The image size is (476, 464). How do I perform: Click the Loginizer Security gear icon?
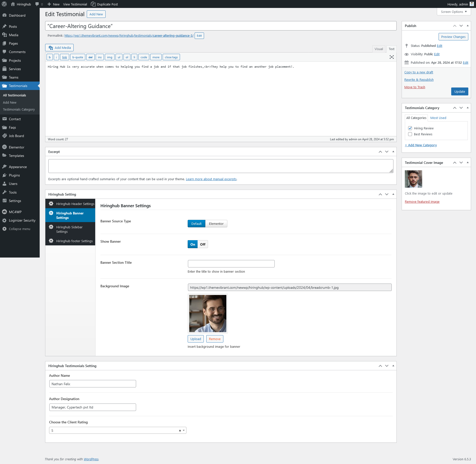point(4,220)
